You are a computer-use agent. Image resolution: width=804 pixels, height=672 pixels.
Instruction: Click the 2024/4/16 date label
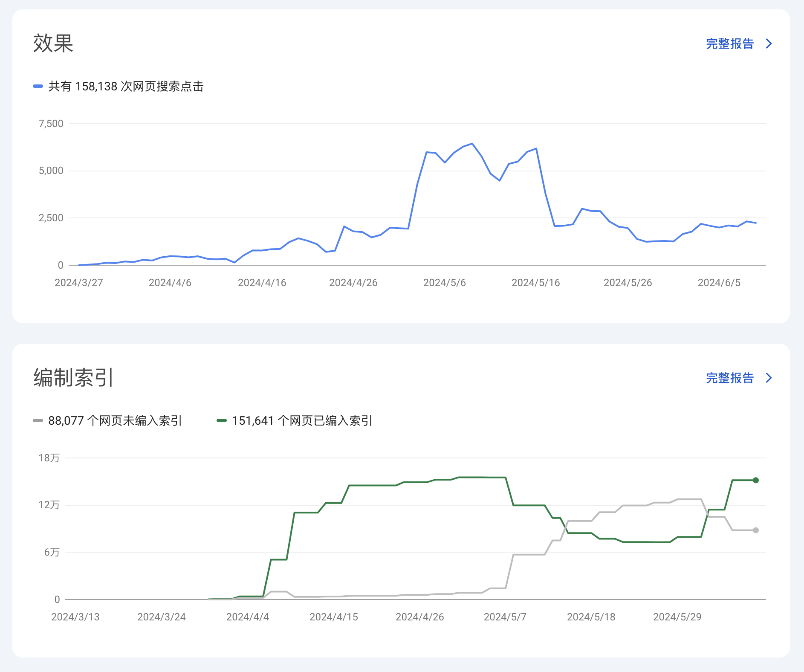pos(262,283)
